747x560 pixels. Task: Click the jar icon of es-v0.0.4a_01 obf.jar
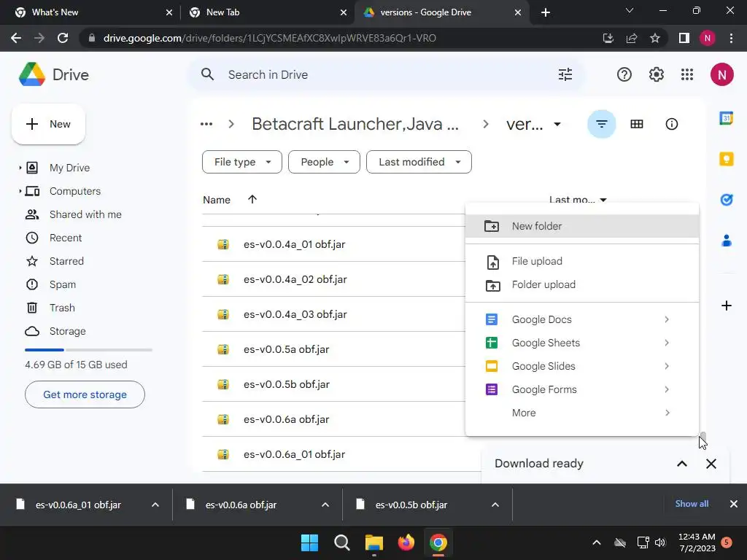(x=223, y=244)
